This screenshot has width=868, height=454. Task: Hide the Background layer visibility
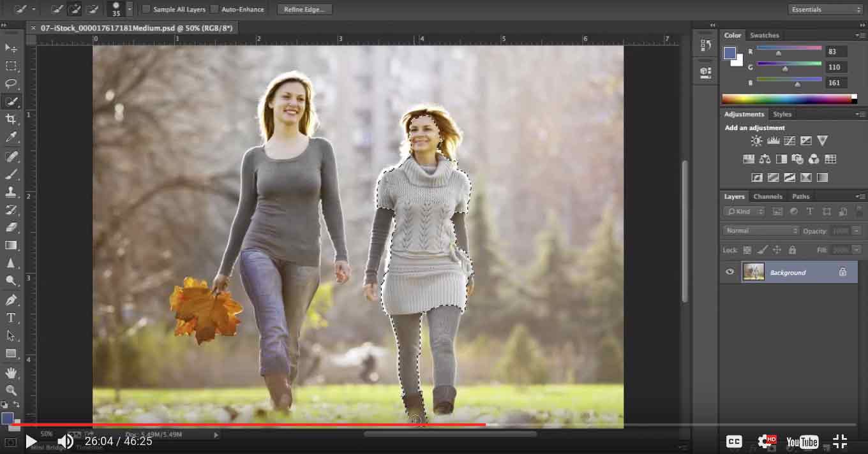pyautogui.click(x=730, y=272)
